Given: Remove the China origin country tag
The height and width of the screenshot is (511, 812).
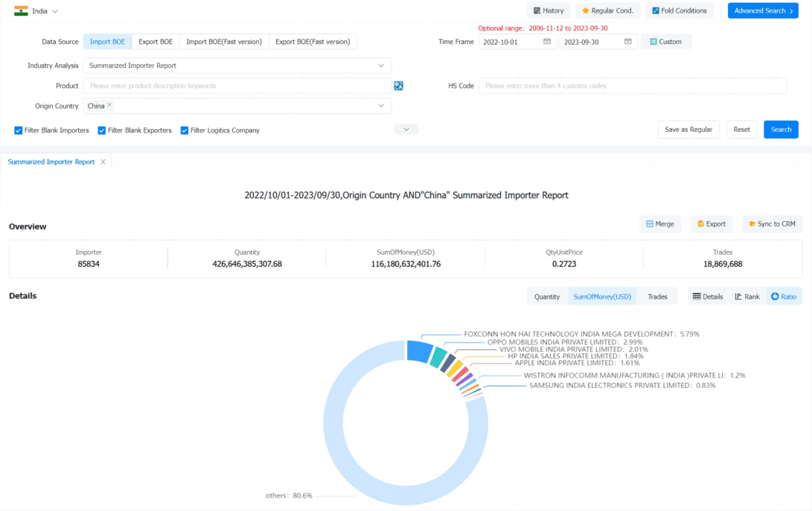Looking at the screenshot, I should tap(109, 105).
